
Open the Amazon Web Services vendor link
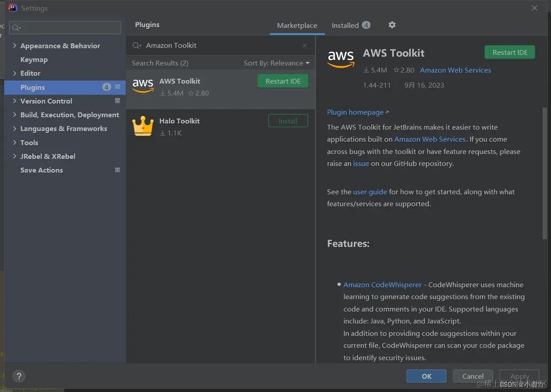[x=455, y=70]
